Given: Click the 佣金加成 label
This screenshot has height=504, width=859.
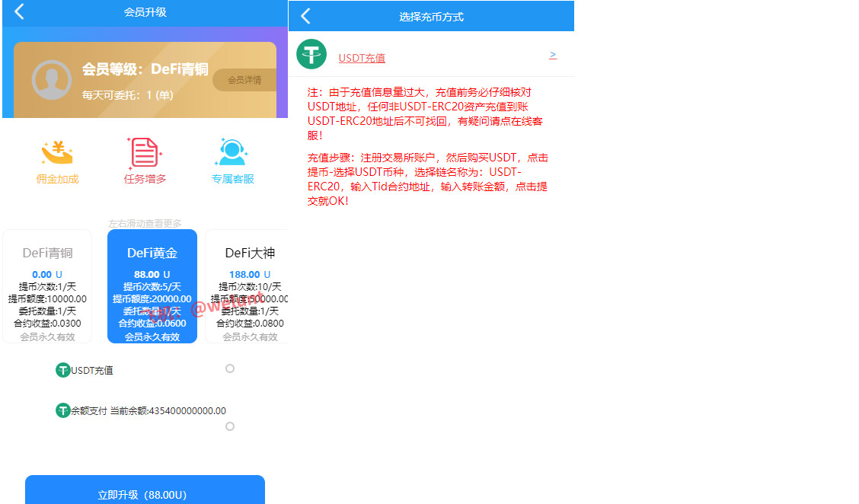Looking at the screenshot, I should pos(58,179).
